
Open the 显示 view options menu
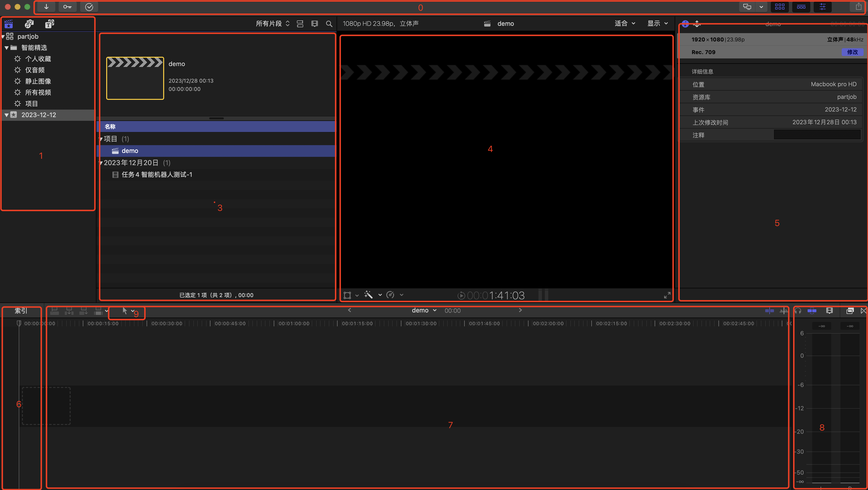pos(657,24)
